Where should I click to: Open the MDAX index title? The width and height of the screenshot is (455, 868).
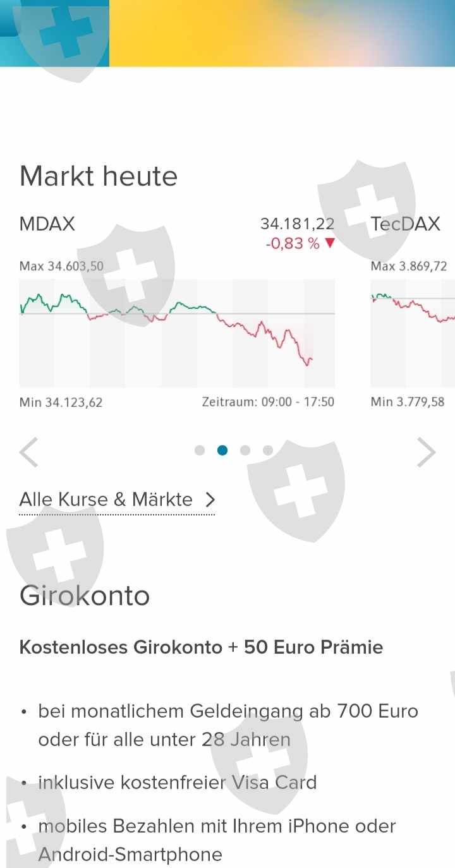coord(47,224)
